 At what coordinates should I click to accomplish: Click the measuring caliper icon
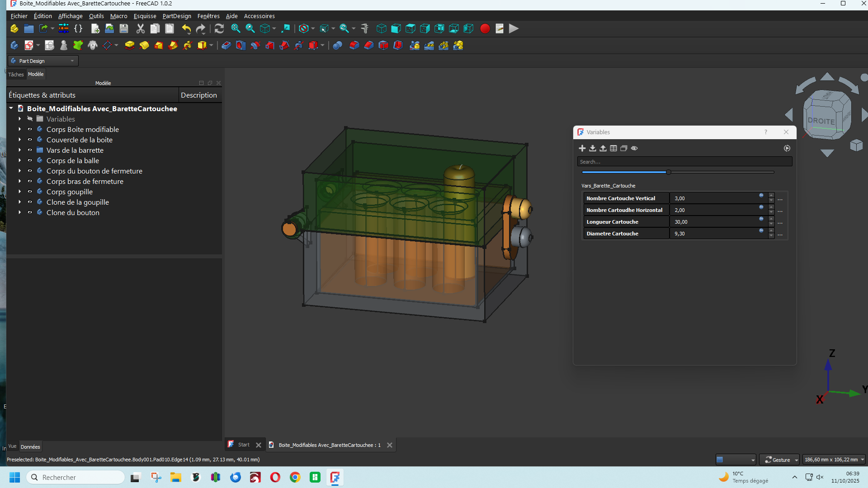(365, 29)
